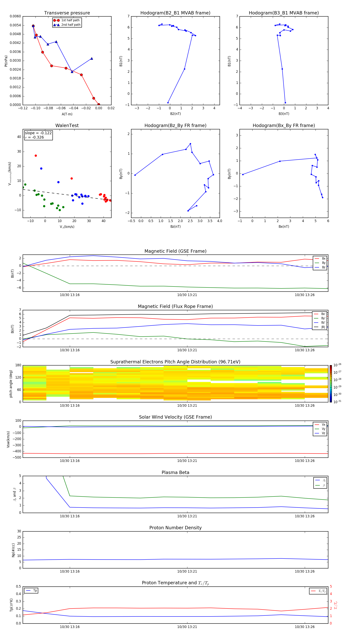The image size is (351, 644).
Task: Click the "Plasma Beta" plot title
Action: (x=175, y=472)
